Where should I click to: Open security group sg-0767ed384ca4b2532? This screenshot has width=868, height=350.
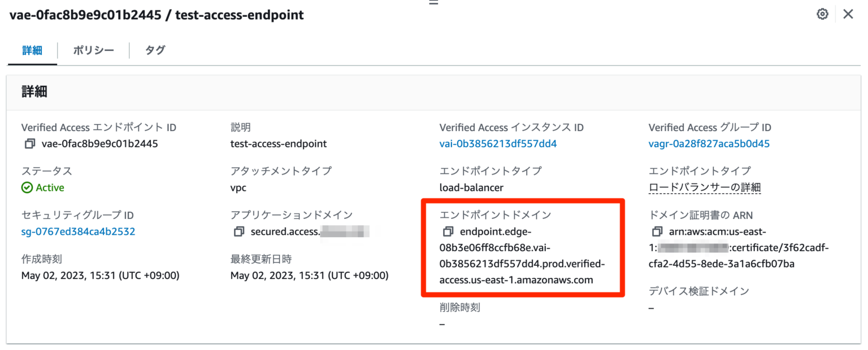[76, 231]
